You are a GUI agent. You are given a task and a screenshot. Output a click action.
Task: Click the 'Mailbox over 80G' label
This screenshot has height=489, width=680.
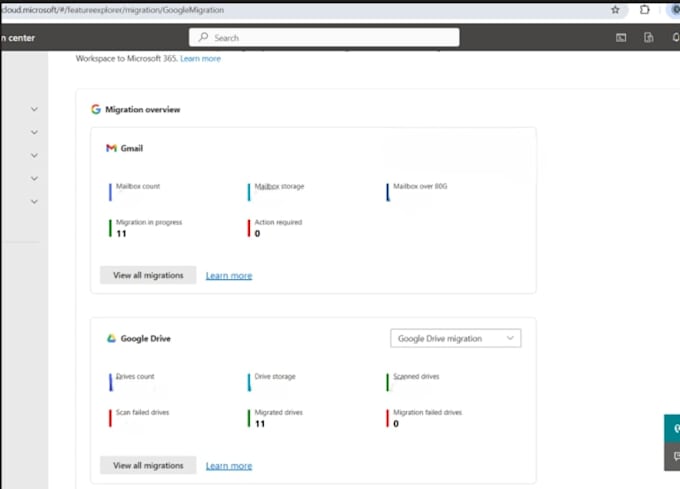420,186
